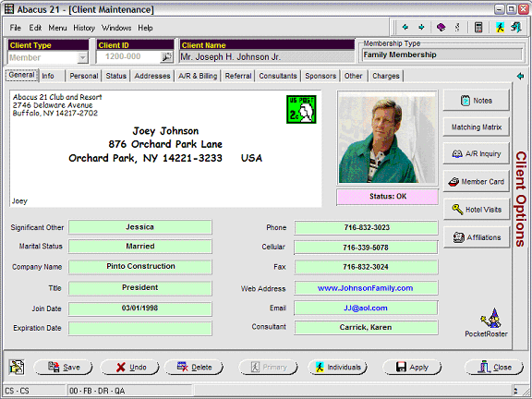Click the exit door toolbar icon
Viewport: 532px width, 399px height.
(516, 27)
